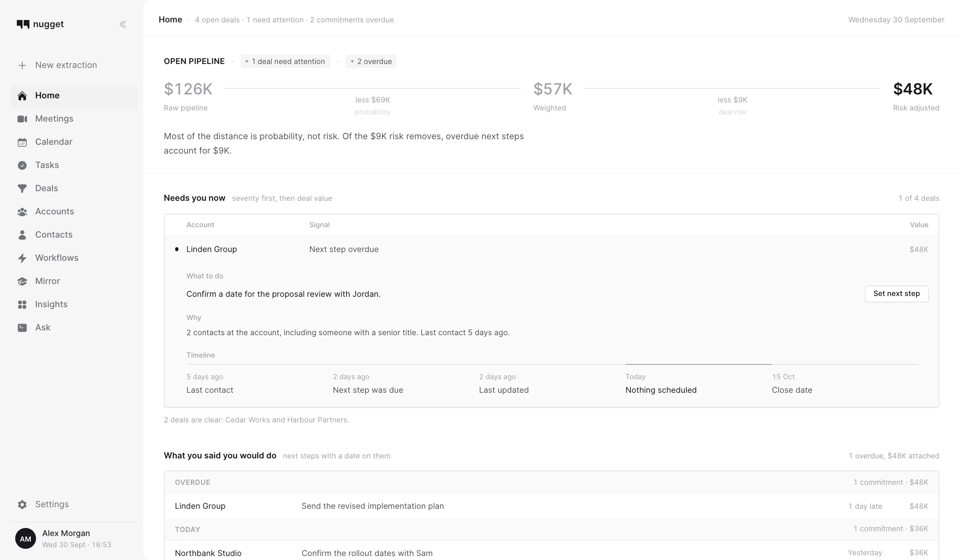Click the Accounts people icon
The image size is (960, 560).
(x=22, y=212)
